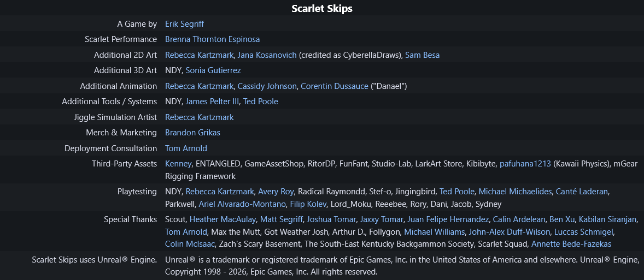
Task: Open the John-Alex Duff-Wilson link
Action: point(510,232)
